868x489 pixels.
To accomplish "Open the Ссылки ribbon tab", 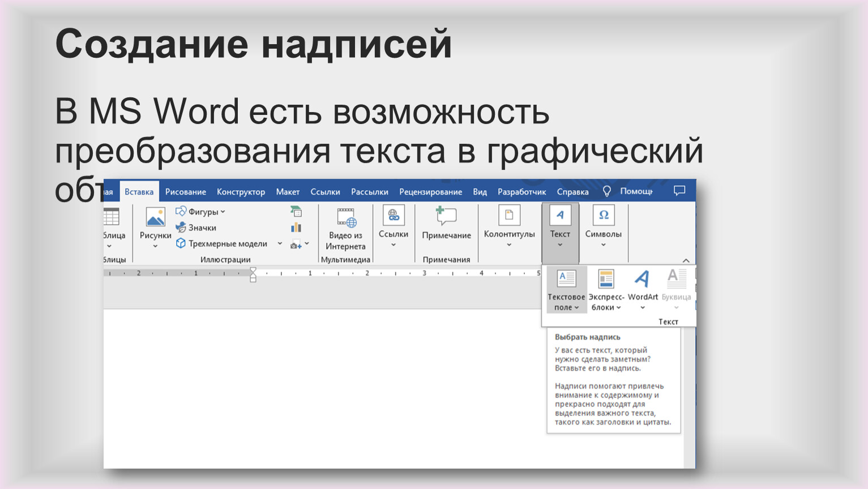I will pyautogui.click(x=325, y=192).
